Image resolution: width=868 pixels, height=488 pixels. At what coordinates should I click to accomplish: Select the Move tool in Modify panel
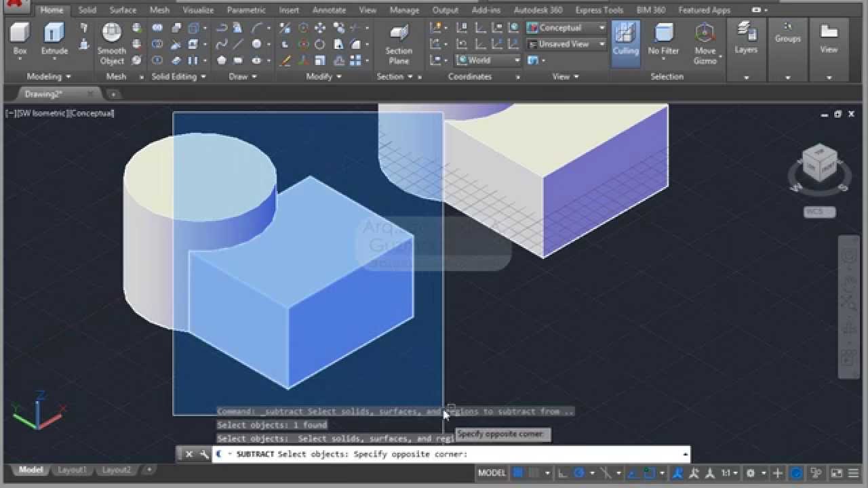coord(319,28)
